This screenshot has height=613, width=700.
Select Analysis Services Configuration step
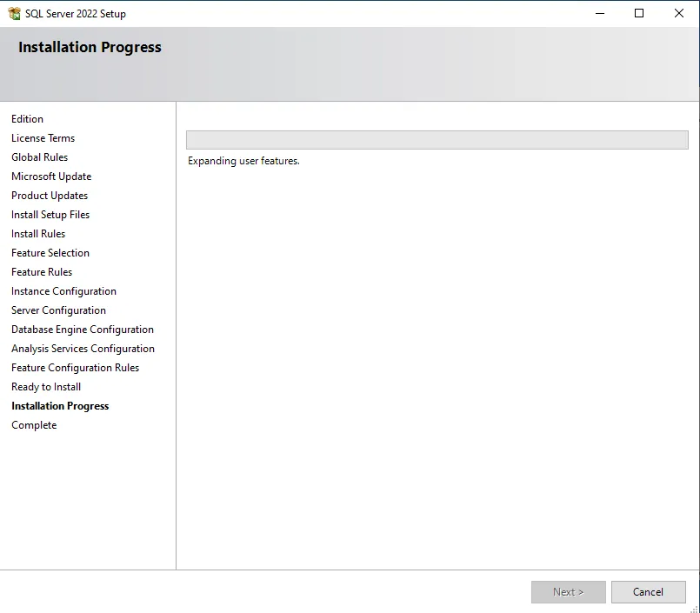(83, 349)
